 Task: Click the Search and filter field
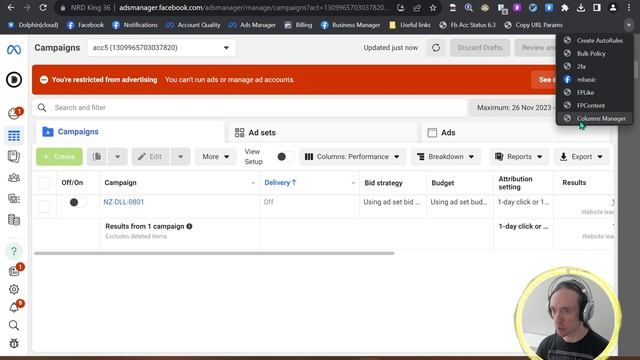point(249,108)
